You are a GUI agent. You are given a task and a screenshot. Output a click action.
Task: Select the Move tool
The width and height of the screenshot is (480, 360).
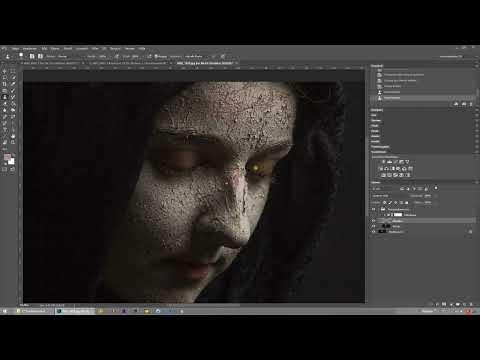pyautogui.click(x=4, y=71)
